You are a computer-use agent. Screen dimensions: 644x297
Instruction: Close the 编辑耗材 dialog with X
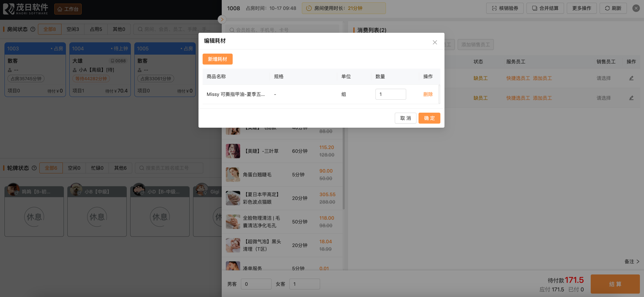pyautogui.click(x=435, y=42)
